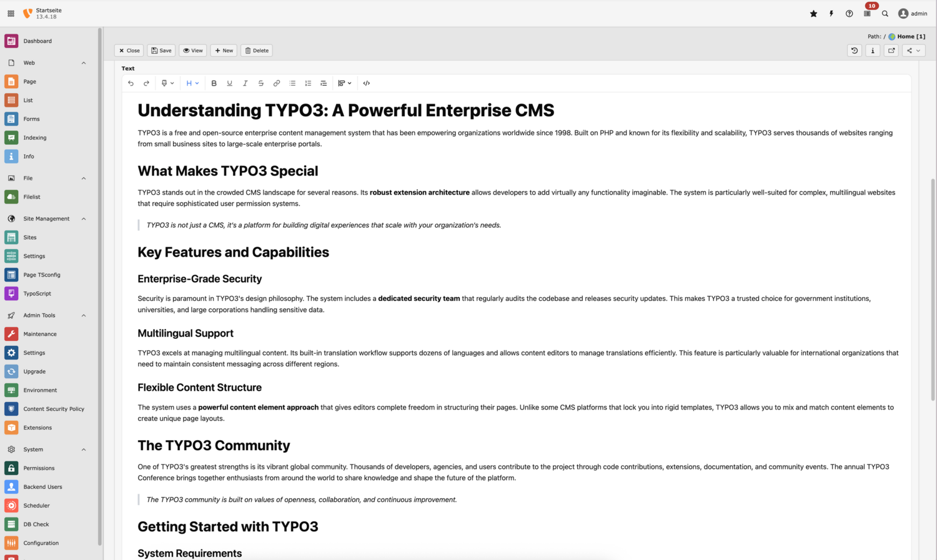Click the flush cache lightning icon
The image size is (937, 560).
[x=831, y=14]
